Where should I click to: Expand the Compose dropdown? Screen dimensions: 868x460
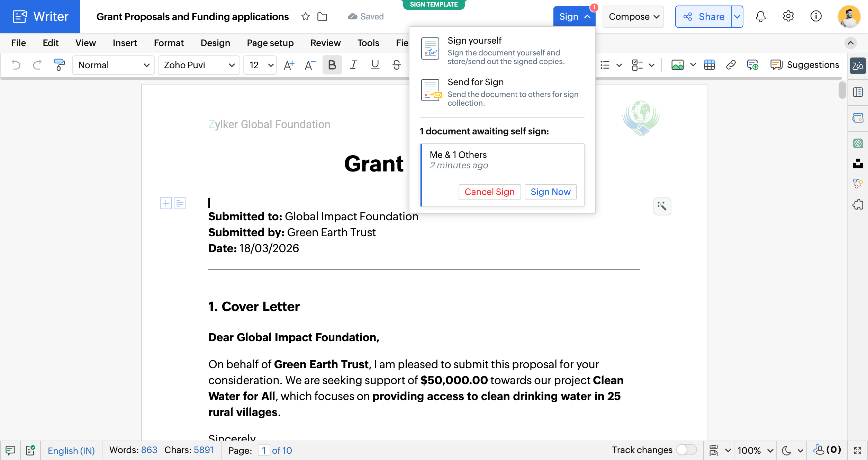click(633, 17)
